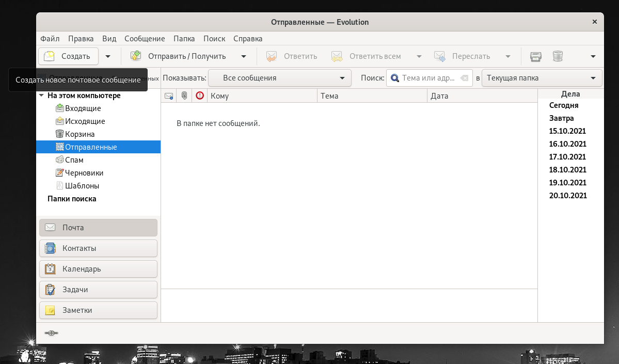Open the Вид menu
Viewport: 619px width, 364px height.
(x=109, y=39)
